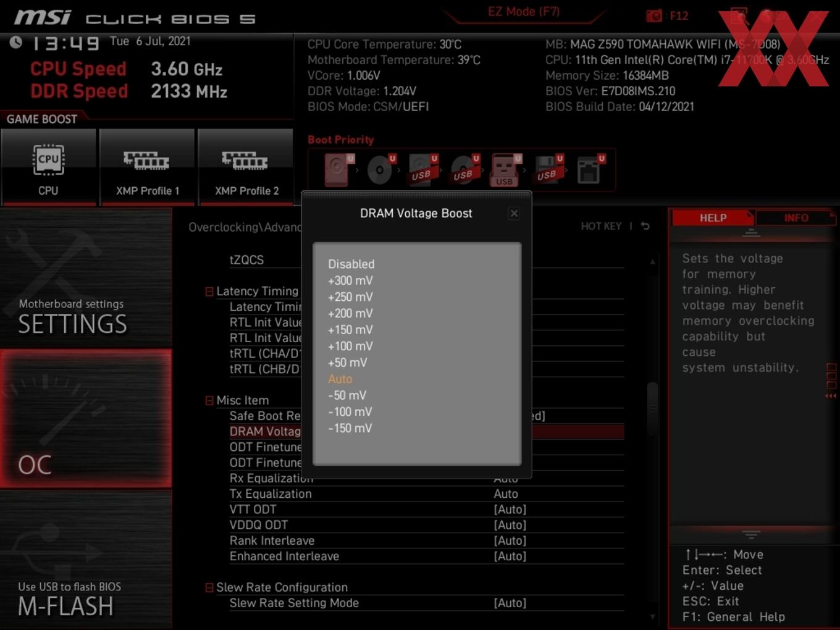Select the network boot device icon
This screenshot has width=840, height=630.
pyautogui.click(x=590, y=170)
